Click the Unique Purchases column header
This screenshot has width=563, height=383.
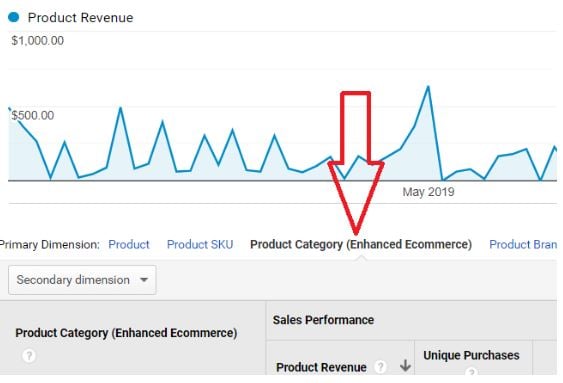471,355
